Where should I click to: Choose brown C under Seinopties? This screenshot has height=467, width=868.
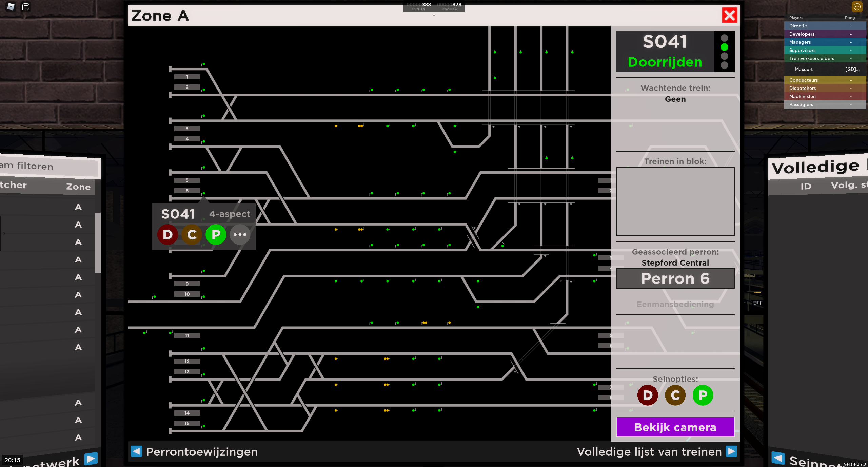pos(675,395)
